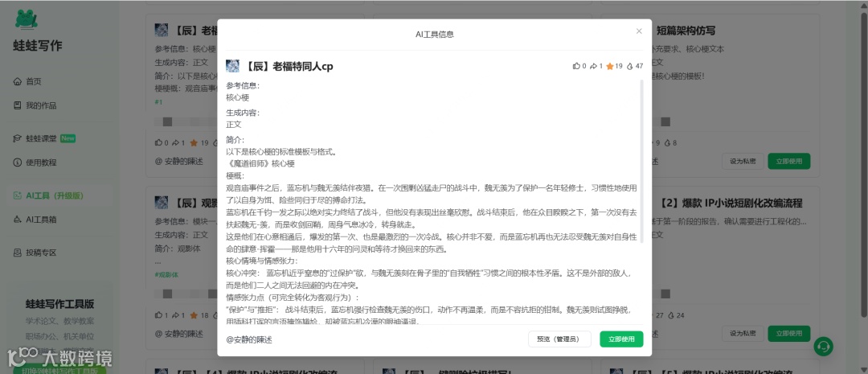Like the background 老福特 card via thumbs-up icon
Screen dimensions: 868x374
point(158,142)
